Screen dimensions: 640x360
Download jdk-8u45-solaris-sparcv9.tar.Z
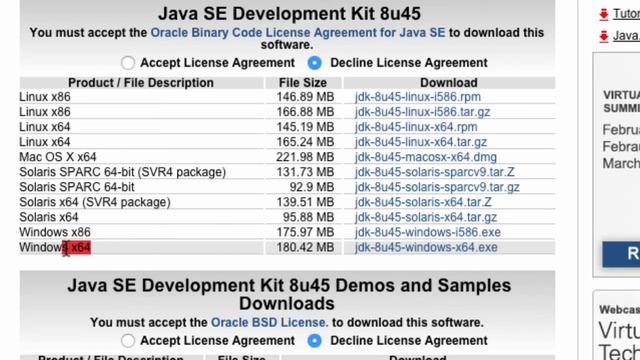point(434,172)
